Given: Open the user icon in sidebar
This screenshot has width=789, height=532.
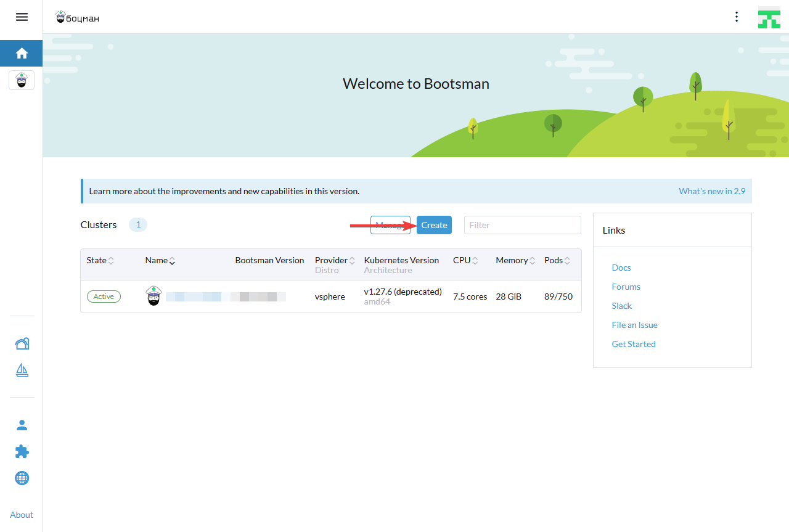Looking at the screenshot, I should 22,425.
